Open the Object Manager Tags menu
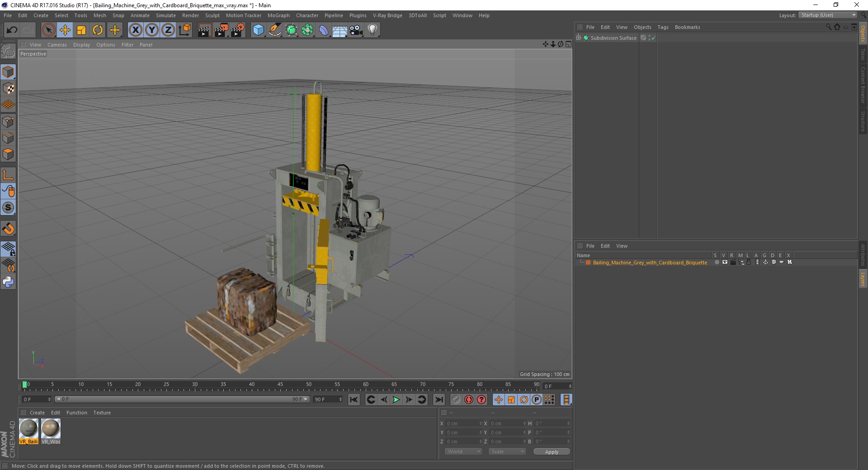The width and height of the screenshot is (868, 470). coord(663,27)
